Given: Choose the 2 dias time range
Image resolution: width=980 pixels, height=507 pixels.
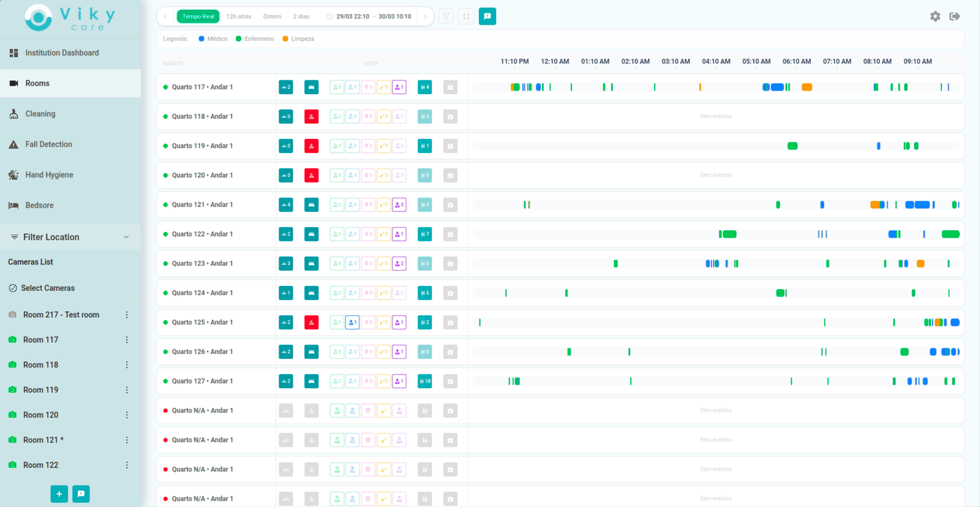Looking at the screenshot, I should click(301, 17).
